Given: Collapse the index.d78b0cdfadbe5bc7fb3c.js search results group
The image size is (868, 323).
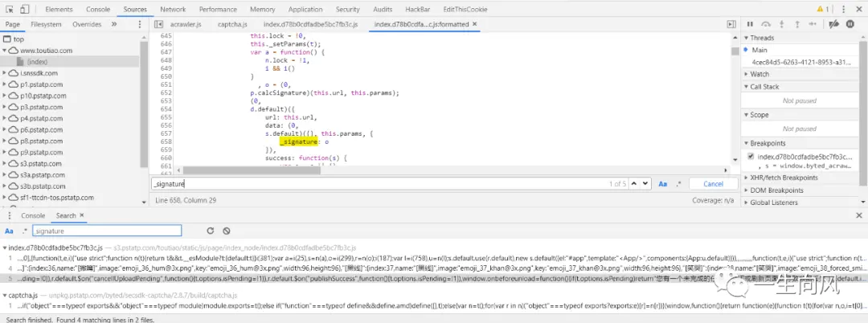Looking at the screenshot, I should [x=5, y=247].
